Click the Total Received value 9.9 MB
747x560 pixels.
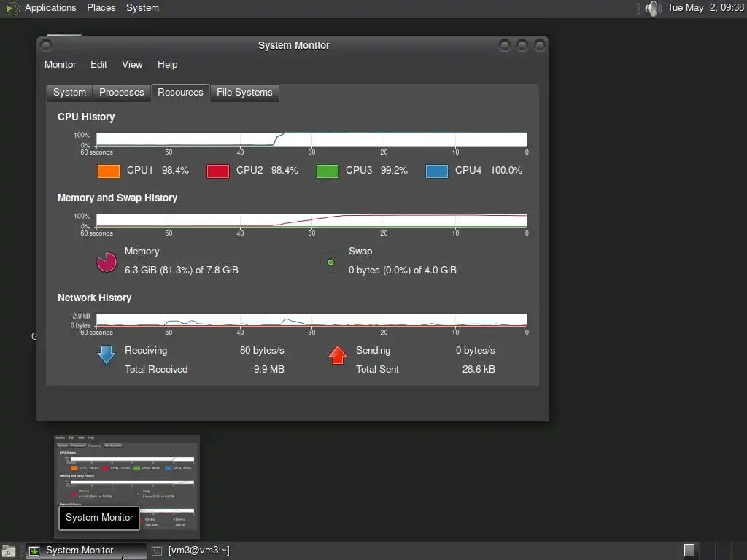[x=268, y=369]
